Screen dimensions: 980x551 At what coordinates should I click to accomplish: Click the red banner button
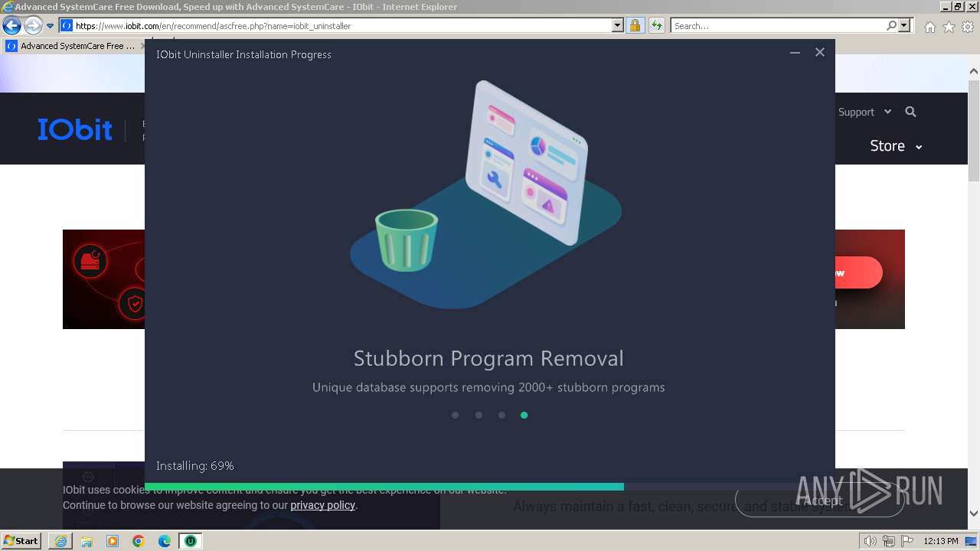[x=858, y=272]
